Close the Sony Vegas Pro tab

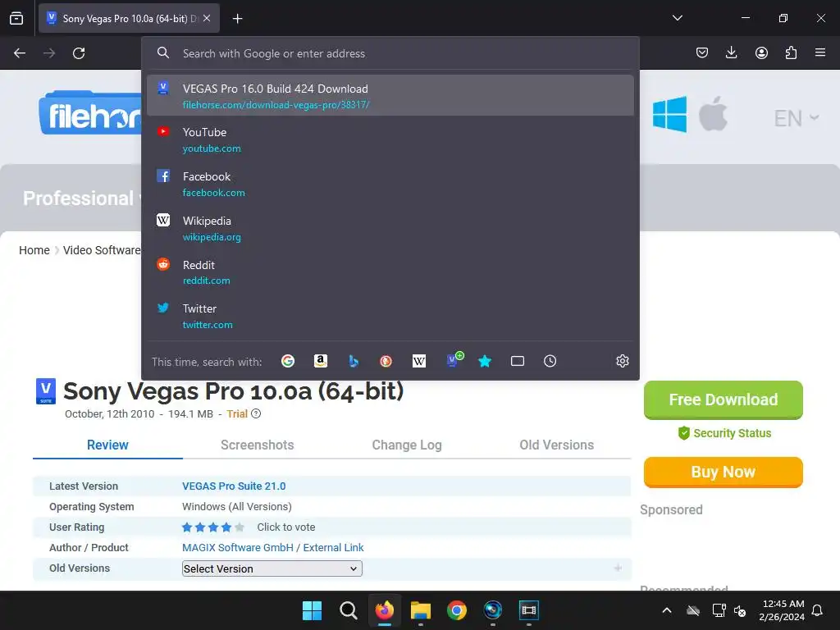[207, 18]
